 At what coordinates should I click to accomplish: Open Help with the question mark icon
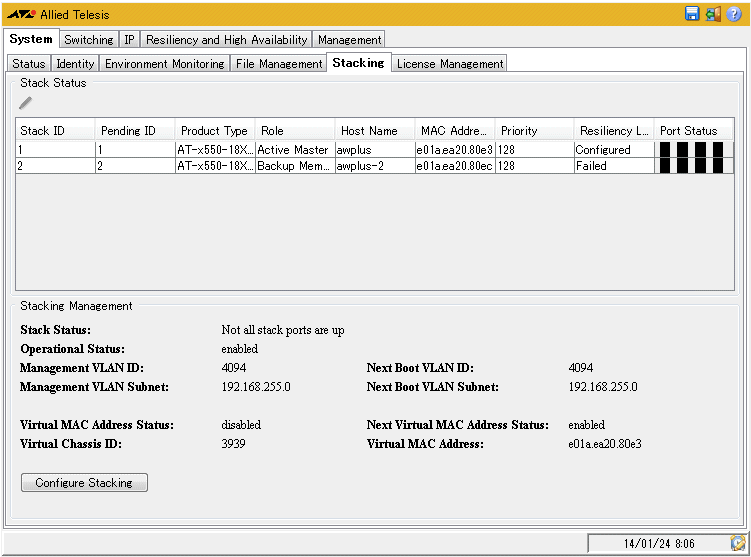click(734, 14)
